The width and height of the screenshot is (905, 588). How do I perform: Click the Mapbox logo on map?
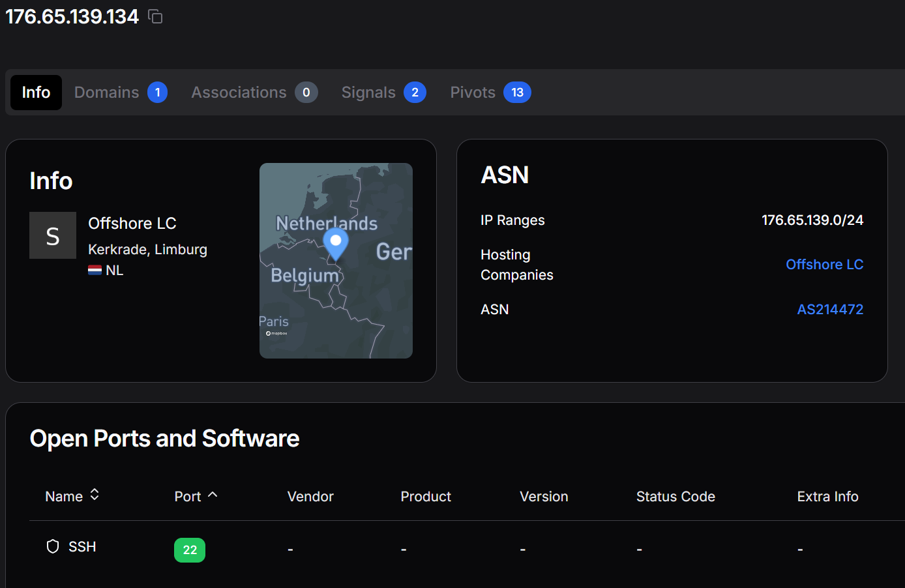(276, 333)
